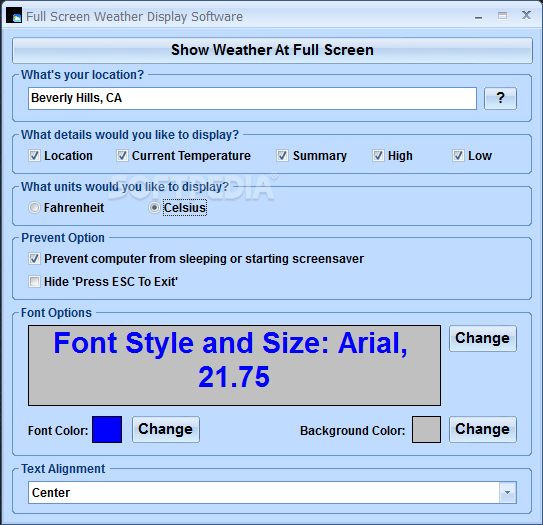Click Change button next to font preview

coord(482,338)
